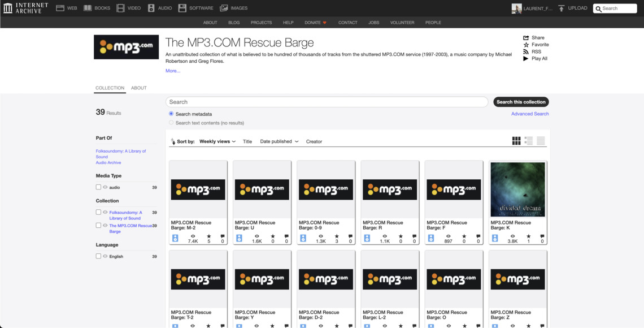Enable the English language filter
The height and width of the screenshot is (328, 644).
coord(98,256)
